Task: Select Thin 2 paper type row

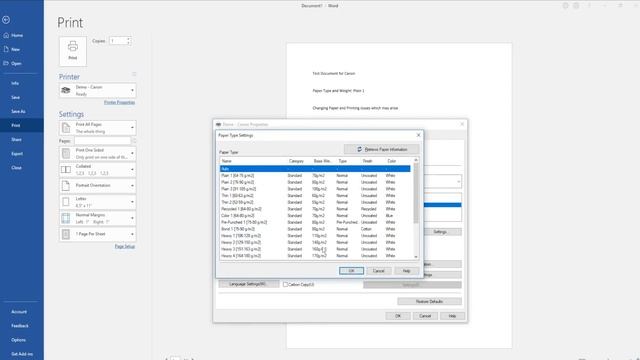Action: [x=315, y=202]
